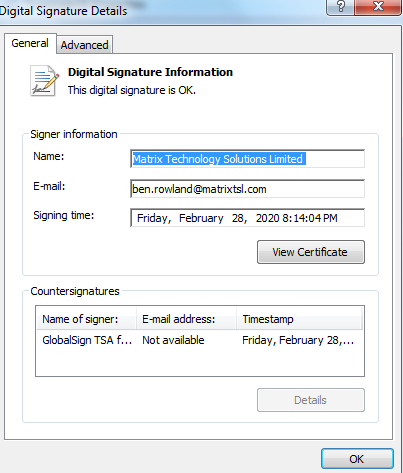
Task: Click the 'Countersignatures' group label
Action: (x=75, y=291)
